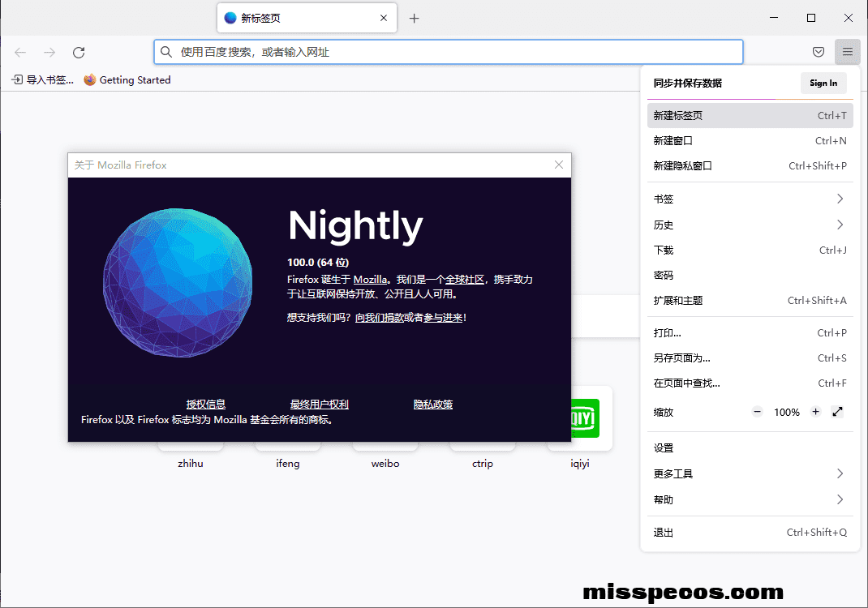Click the Sign In button
868x608 pixels.
pos(823,83)
